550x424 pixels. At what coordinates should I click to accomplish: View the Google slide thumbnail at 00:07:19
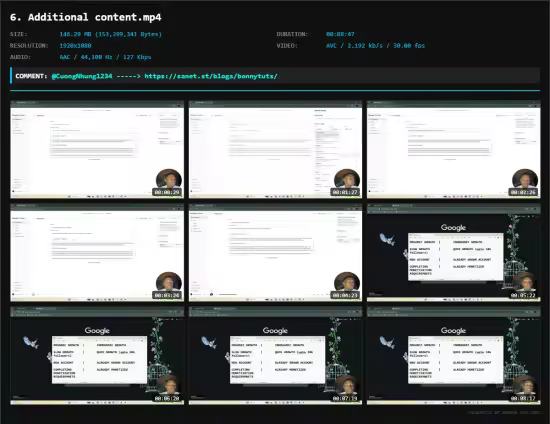click(x=275, y=356)
